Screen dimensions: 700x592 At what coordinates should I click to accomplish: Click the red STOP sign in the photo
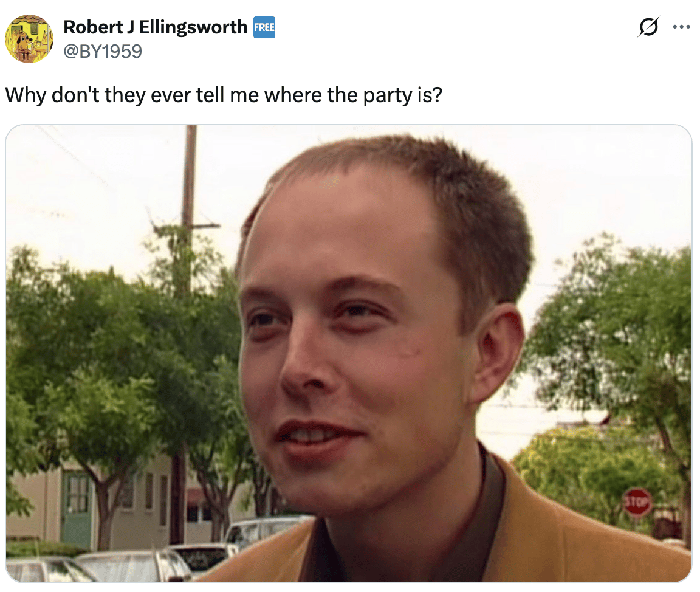637,502
